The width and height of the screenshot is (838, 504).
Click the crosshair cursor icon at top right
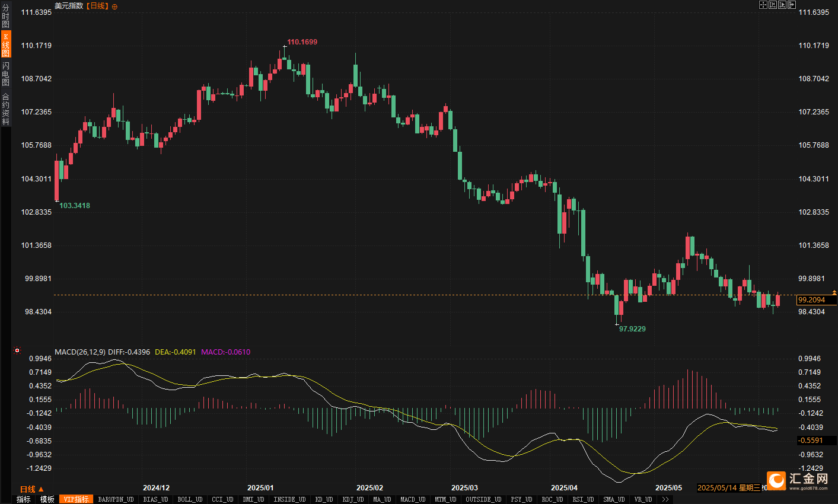763,5
